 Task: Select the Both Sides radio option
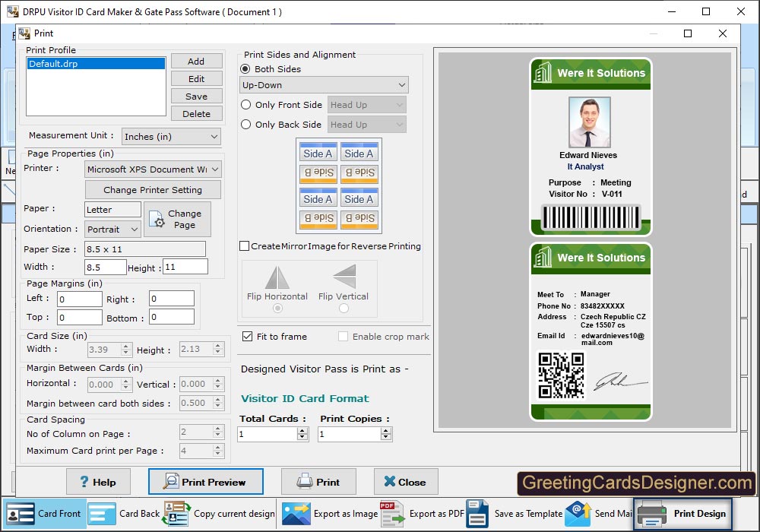point(245,69)
